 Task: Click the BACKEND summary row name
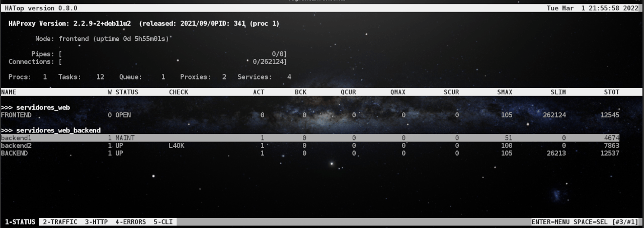14,153
